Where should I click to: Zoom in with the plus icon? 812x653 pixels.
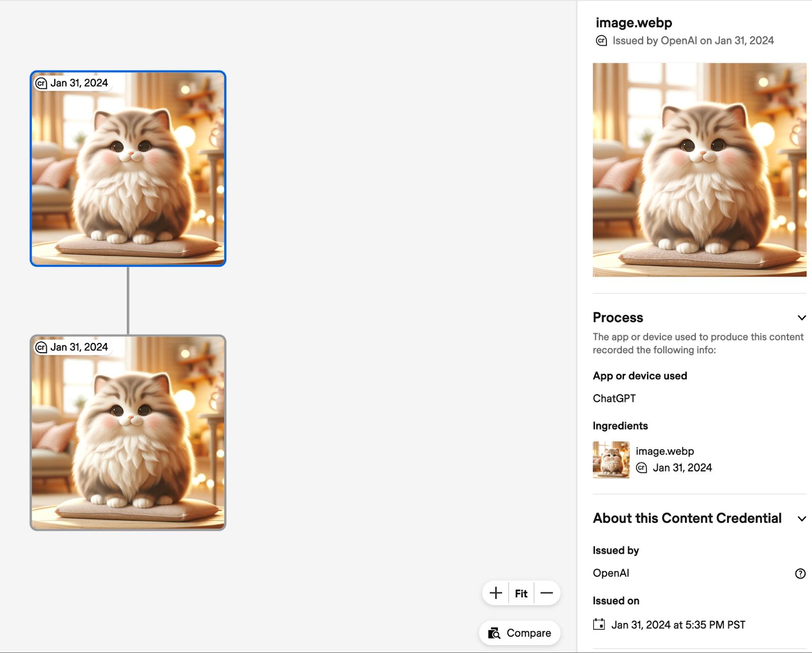click(x=495, y=593)
